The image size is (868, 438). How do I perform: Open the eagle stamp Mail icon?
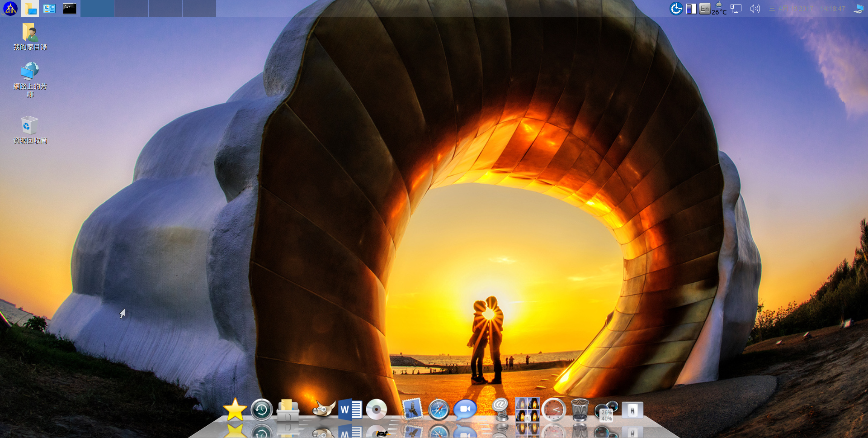412,409
